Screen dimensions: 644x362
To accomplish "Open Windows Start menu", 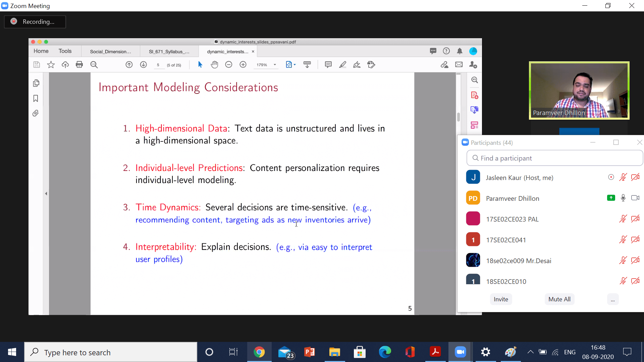I will (x=12, y=352).
